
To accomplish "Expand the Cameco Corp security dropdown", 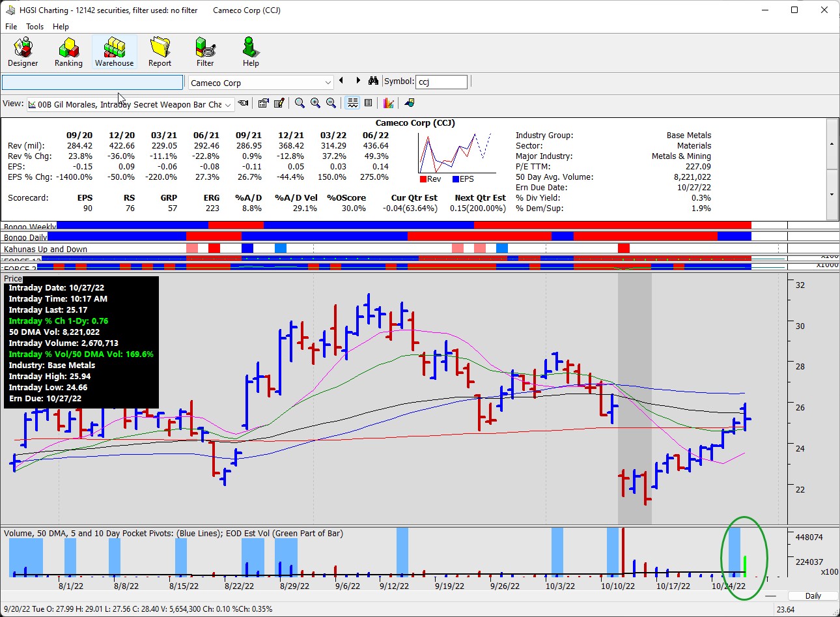I will (328, 83).
